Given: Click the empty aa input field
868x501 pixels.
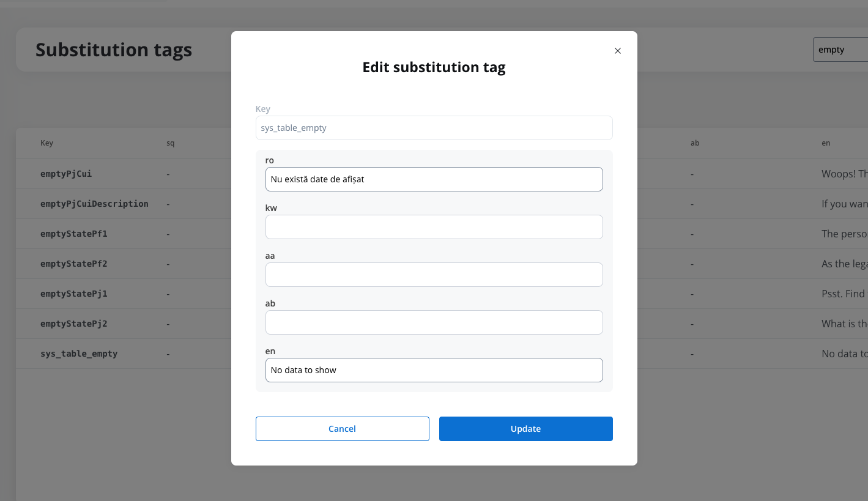Looking at the screenshot, I should point(434,275).
